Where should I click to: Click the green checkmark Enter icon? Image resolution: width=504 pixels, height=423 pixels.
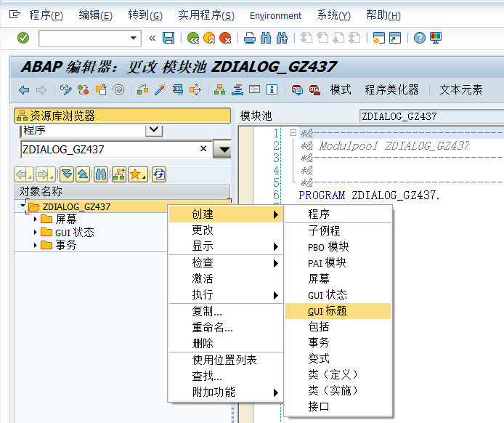(x=23, y=38)
